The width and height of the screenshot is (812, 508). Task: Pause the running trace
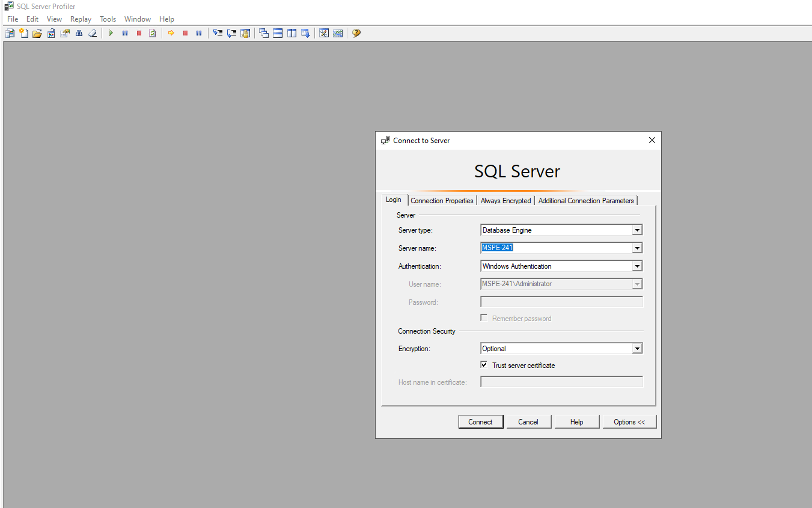(x=124, y=33)
